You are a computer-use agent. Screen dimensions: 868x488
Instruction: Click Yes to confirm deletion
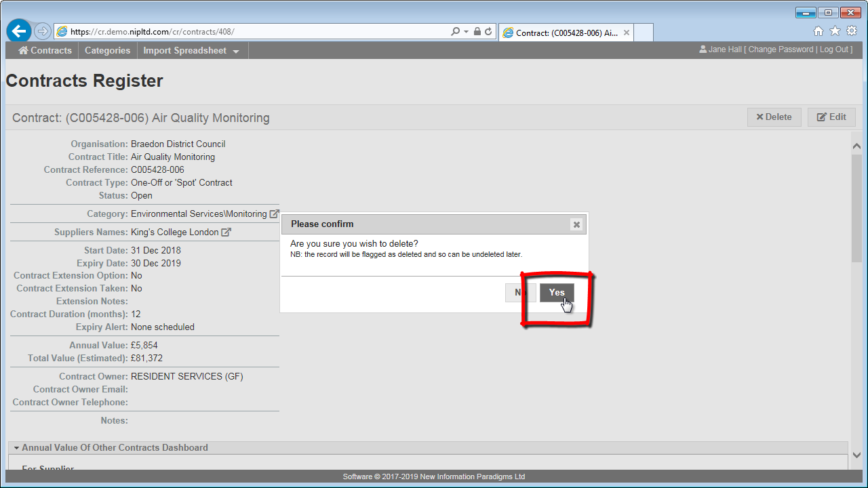(x=556, y=292)
